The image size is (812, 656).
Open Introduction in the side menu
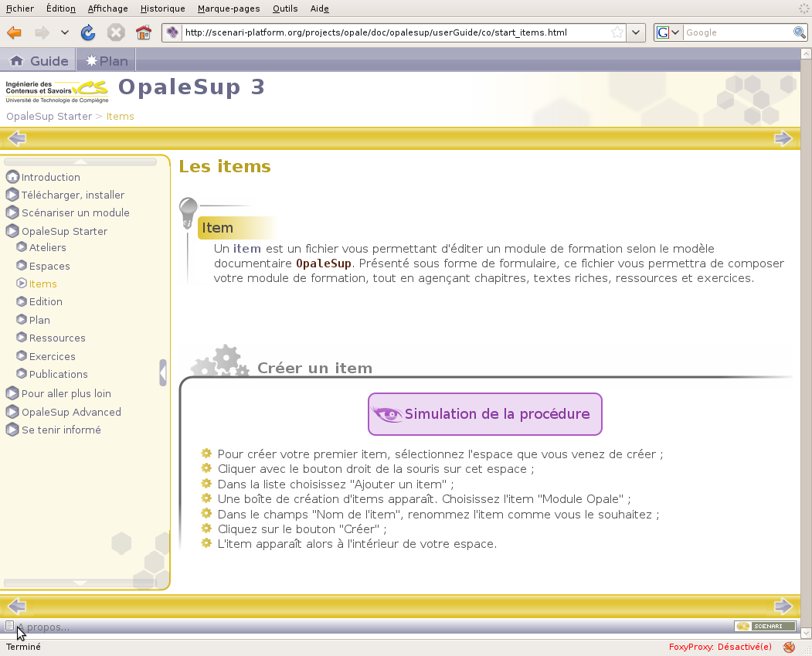[x=51, y=177]
